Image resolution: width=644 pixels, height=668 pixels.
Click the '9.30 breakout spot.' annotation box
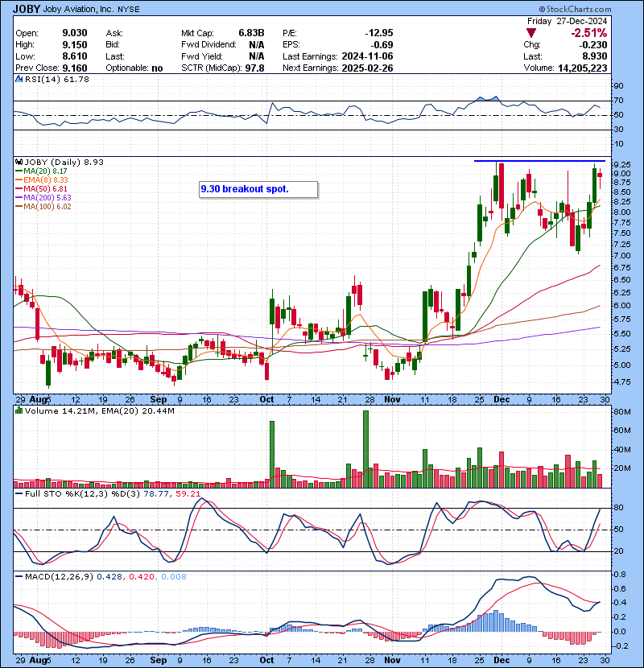pyautogui.click(x=258, y=190)
